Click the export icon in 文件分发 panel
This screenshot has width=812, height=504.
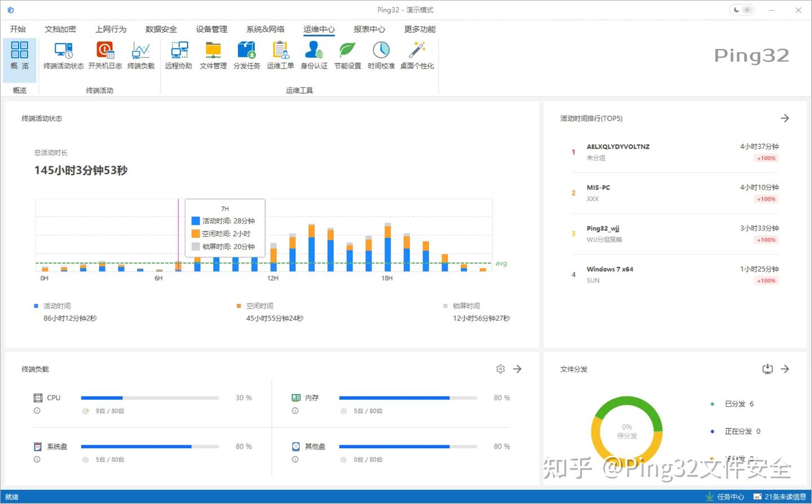[x=767, y=369]
